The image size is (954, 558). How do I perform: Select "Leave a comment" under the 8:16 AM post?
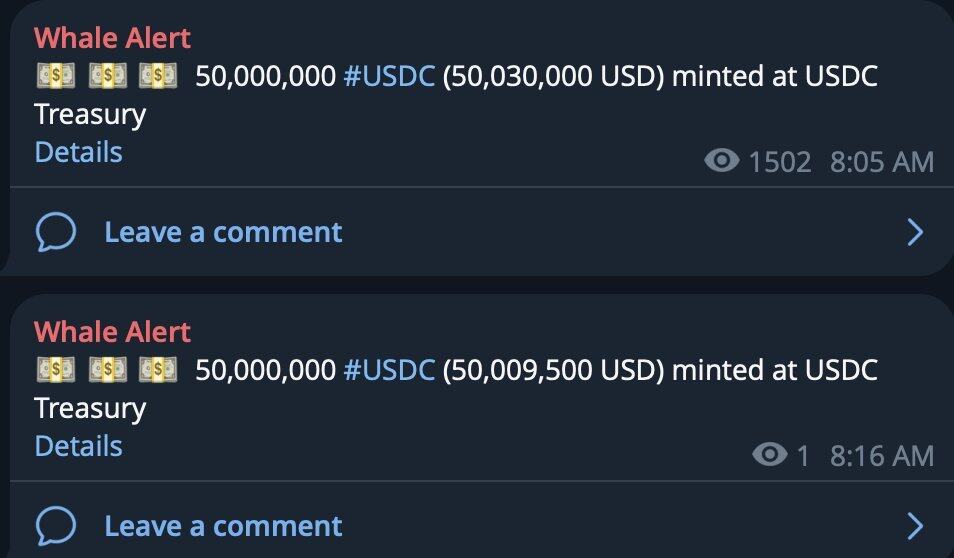pyautogui.click(x=223, y=526)
